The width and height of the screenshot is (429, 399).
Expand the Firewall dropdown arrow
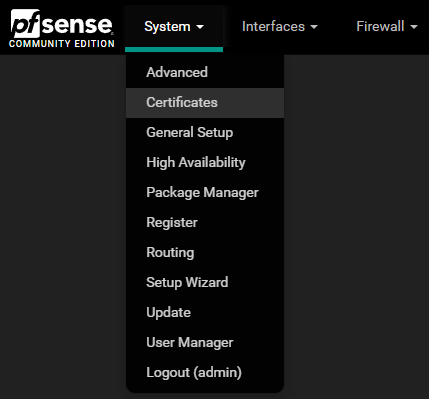point(414,27)
